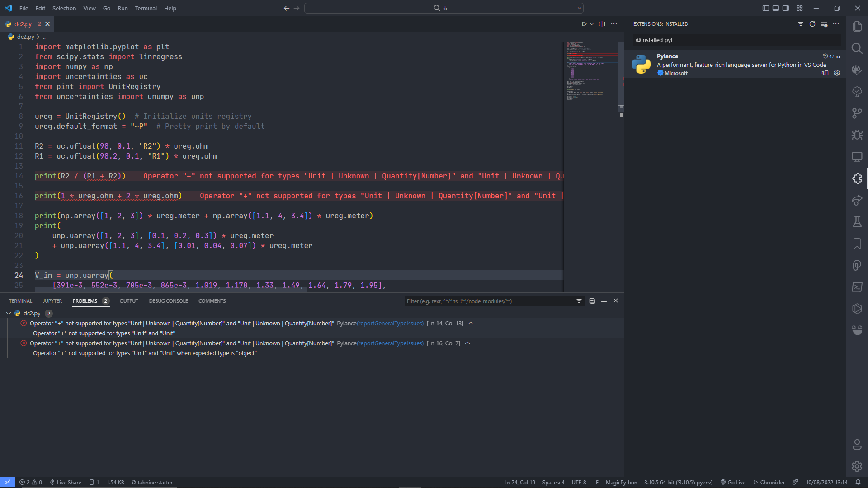This screenshot has height=488, width=868.
Task: Start Go Live from the status bar
Action: coord(733,482)
